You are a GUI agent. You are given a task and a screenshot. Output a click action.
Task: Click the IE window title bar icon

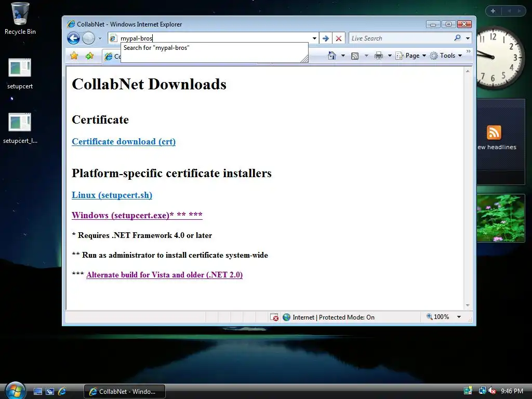[71, 24]
